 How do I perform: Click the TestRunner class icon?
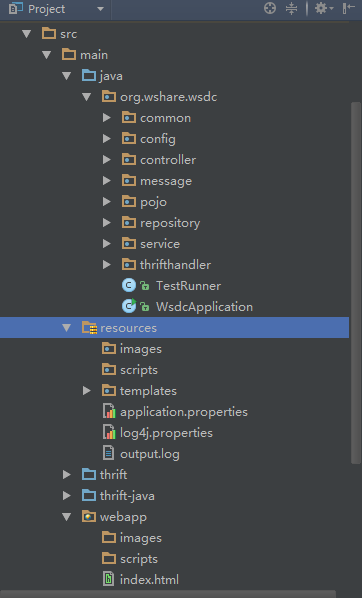tap(129, 285)
